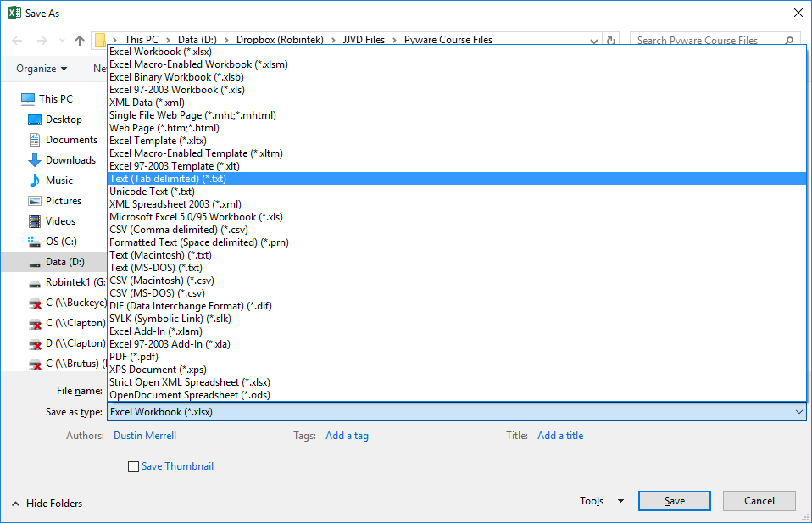Screen dimensions: 812x523
Task: Choose Excel Template (*.xltx)
Action: 457,141
